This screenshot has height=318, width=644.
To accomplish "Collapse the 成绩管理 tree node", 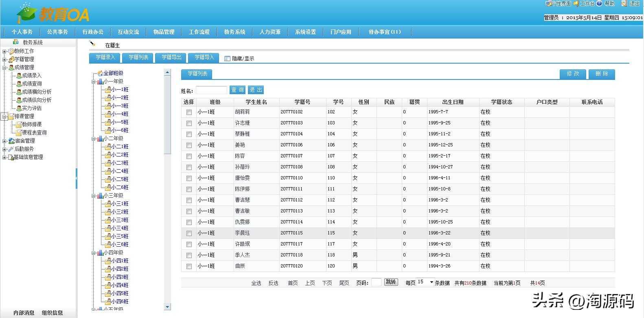I will [4, 68].
